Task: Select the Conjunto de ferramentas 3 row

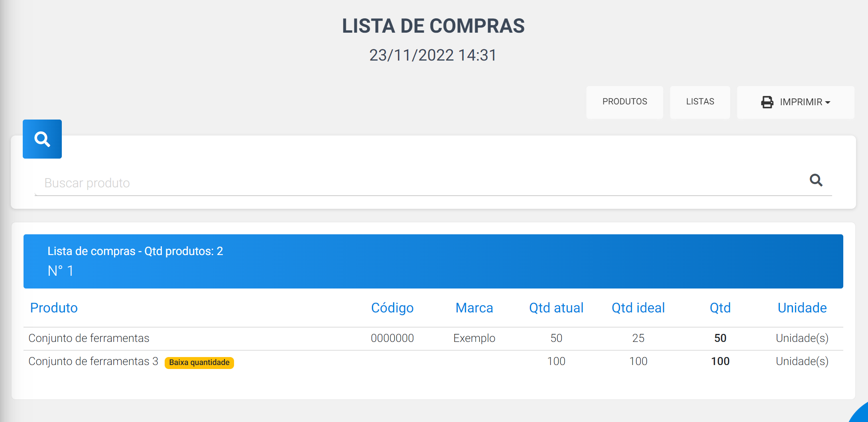Action: 433,361
